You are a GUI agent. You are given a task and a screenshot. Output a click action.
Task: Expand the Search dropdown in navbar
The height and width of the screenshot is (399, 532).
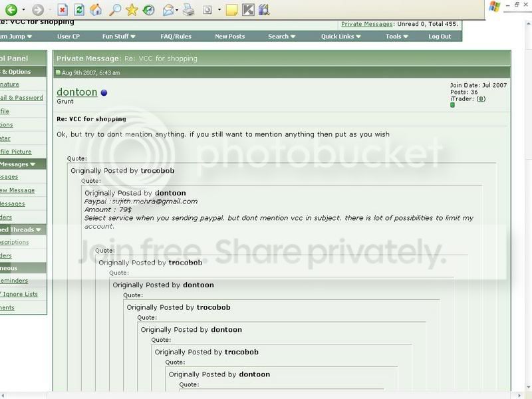(281, 37)
